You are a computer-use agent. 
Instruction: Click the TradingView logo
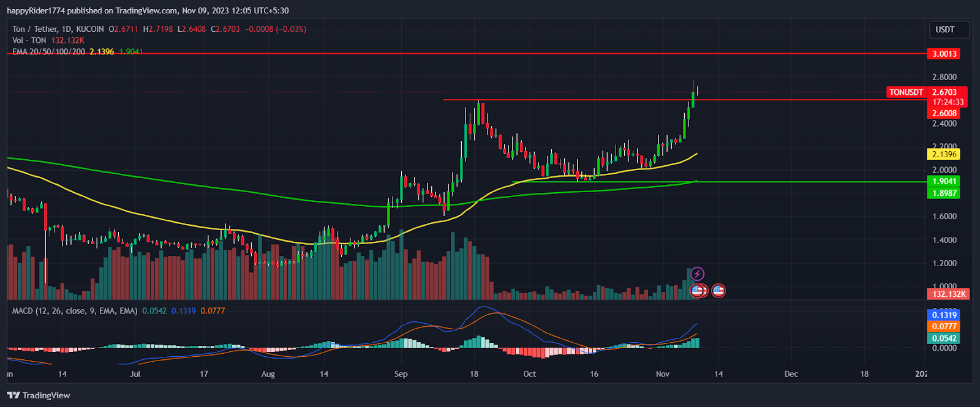[39, 395]
